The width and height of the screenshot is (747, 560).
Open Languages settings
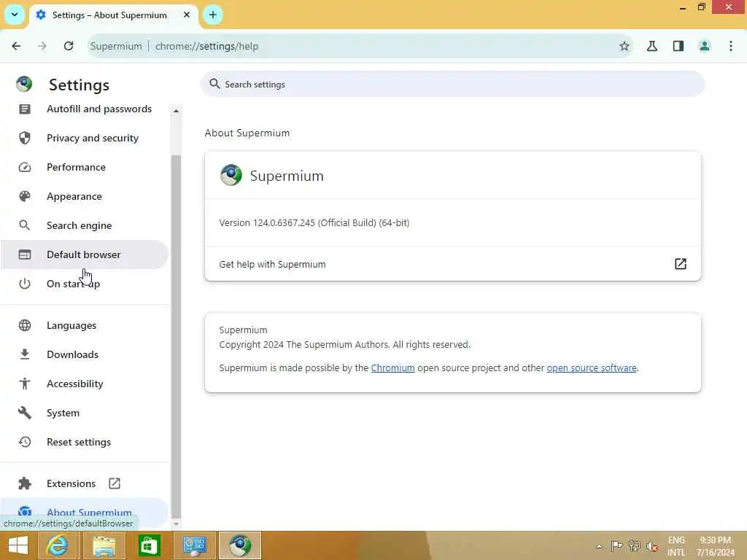(x=85, y=325)
